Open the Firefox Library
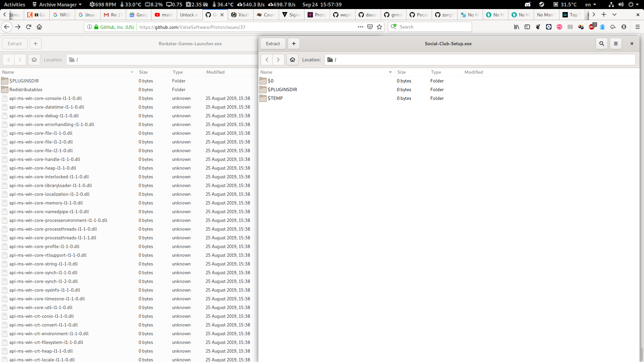The height and width of the screenshot is (362, 644). coord(517,27)
